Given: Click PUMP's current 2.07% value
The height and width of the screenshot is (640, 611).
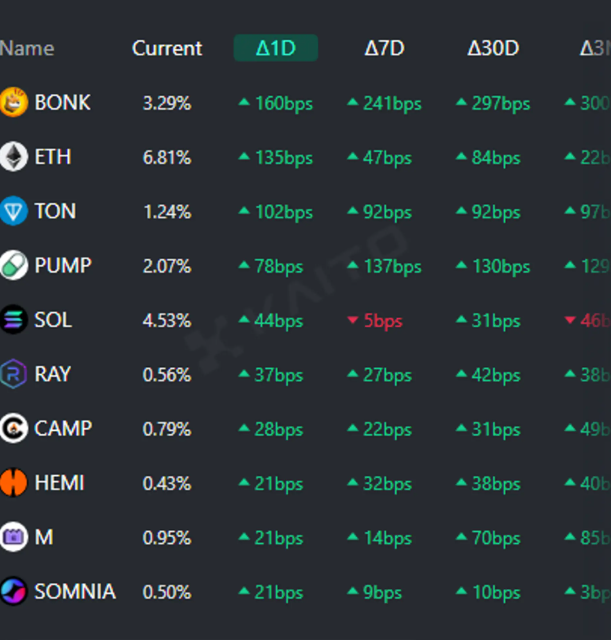Looking at the screenshot, I should [x=167, y=266].
